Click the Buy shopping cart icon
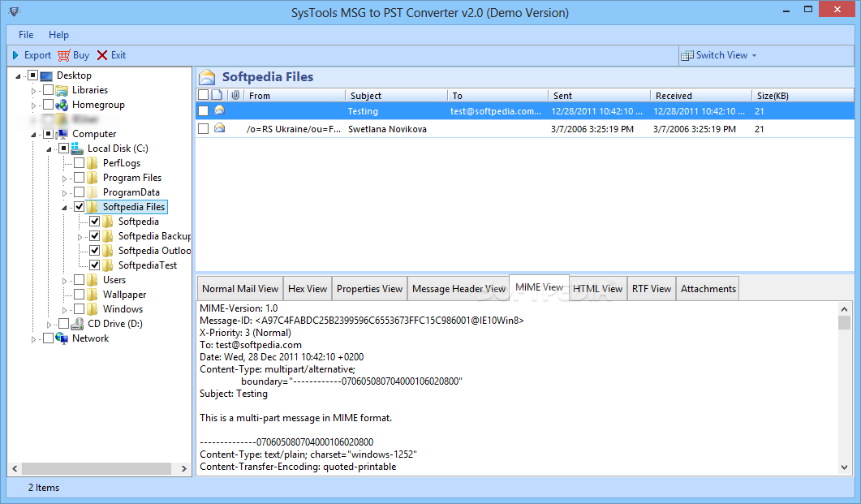 (x=63, y=55)
